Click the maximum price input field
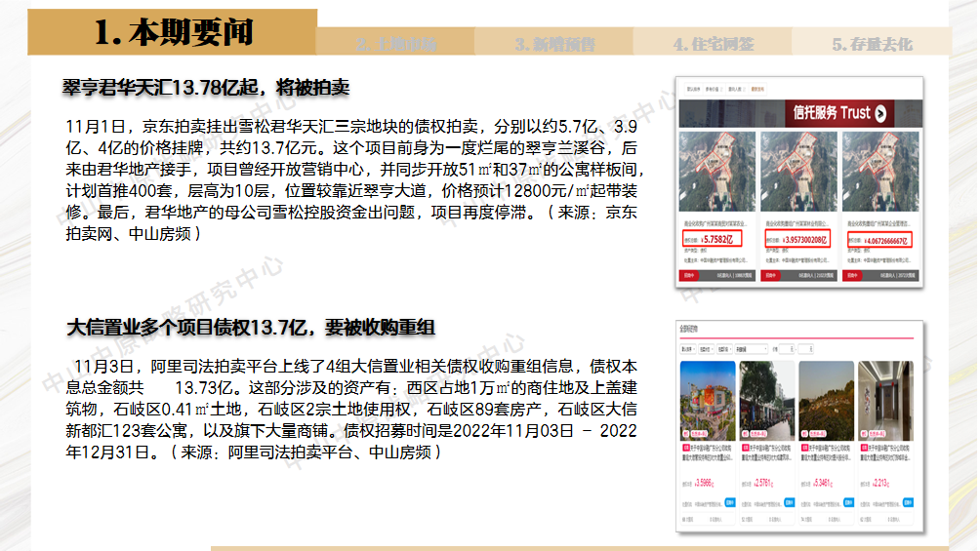The width and height of the screenshot is (980, 551). point(805,349)
